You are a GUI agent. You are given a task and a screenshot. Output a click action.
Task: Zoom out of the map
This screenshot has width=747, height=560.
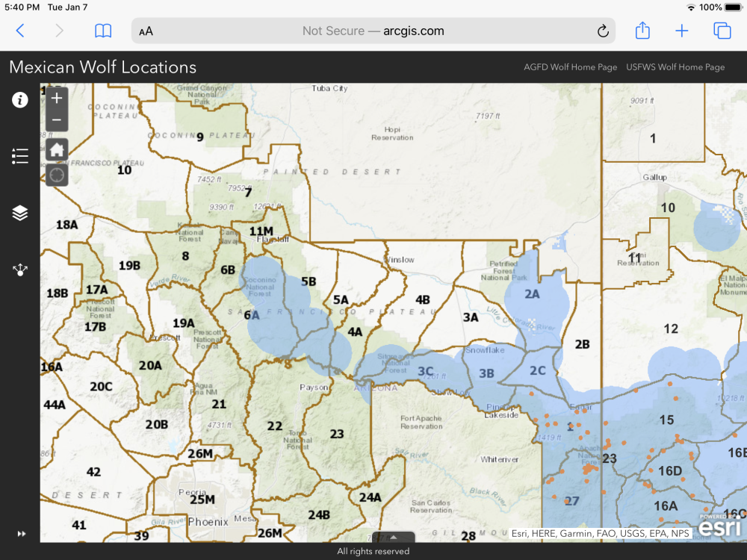(57, 120)
